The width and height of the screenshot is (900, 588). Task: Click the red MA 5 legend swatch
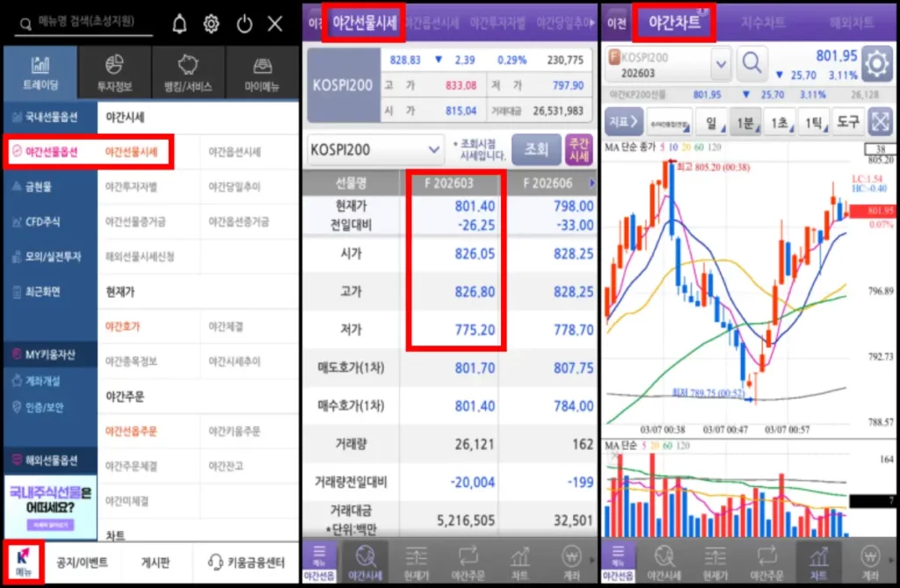tap(663, 145)
